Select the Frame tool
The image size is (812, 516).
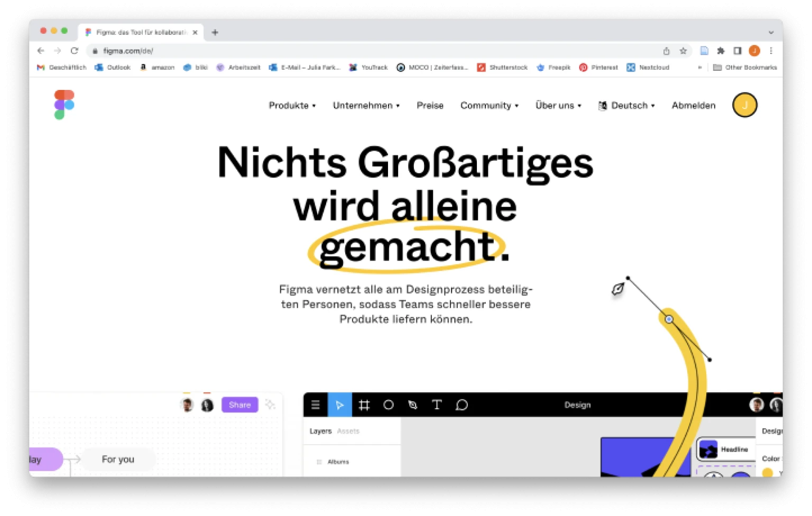364,405
